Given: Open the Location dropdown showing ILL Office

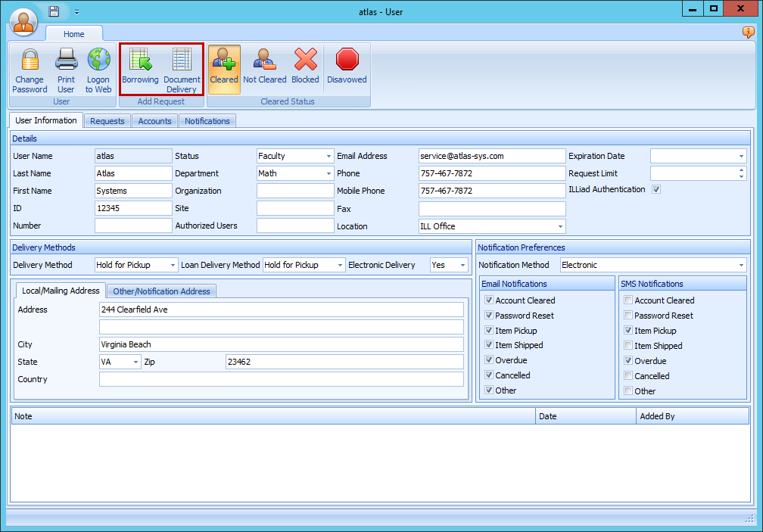Looking at the screenshot, I should coord(559,226).
